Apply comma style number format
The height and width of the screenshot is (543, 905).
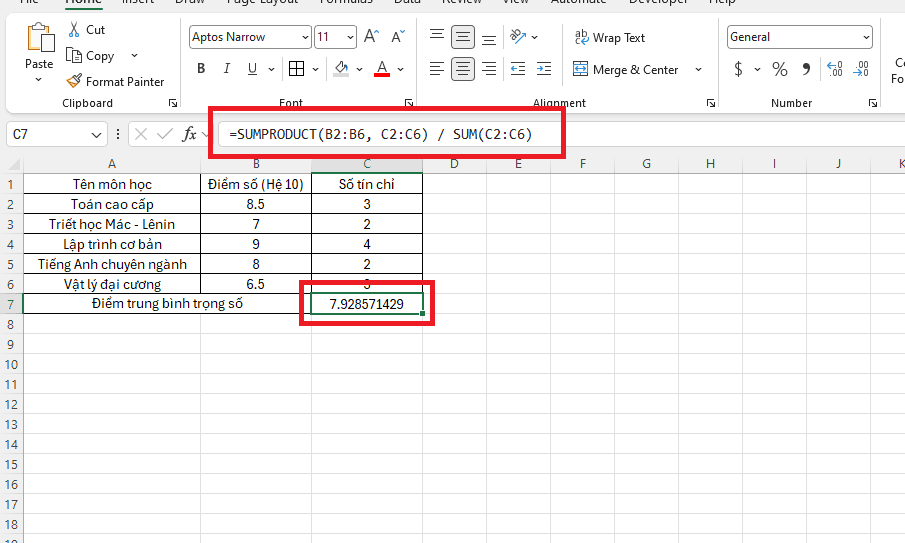(806, 69)
